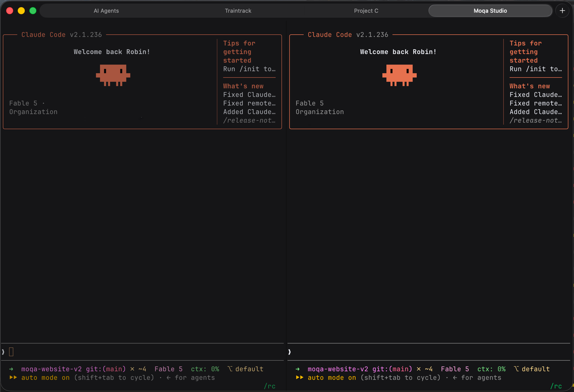Screen dimensions: 574x392
Task: Click 'Run /init to…' in right pane
Action: point(536,69)
